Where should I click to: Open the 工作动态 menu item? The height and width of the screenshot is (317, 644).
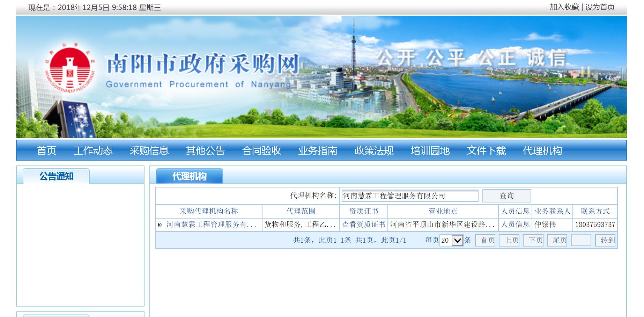(93, 150)
